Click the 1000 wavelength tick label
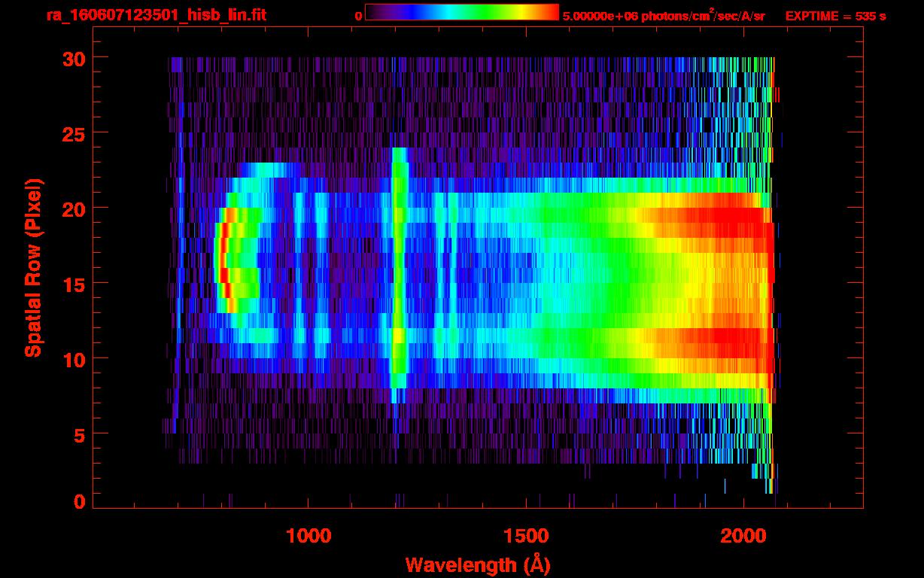 coord(309,536)
